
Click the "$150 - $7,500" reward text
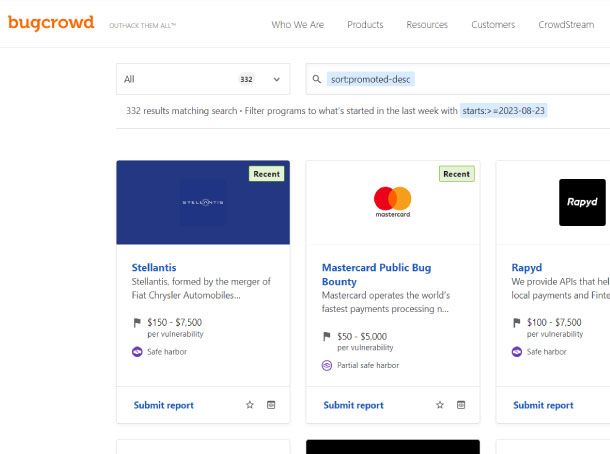(174, 323)
